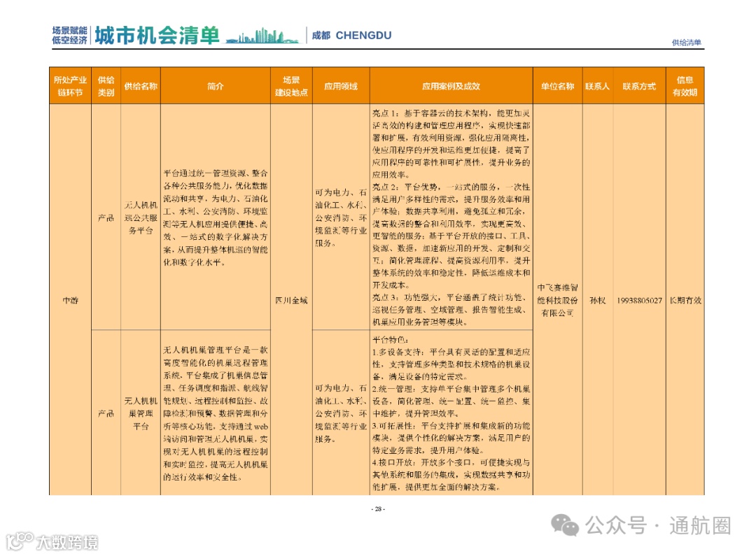Image resolution: width=756 pixels, height=556 pixels.
Task: Click 产品 cell in 无人机机巡 row
Action: 106,218
